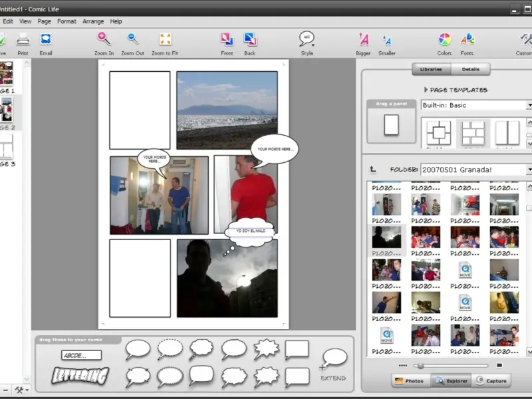Select the 'YO SOY EL MALO' thought balloon

tap(251, 232)
